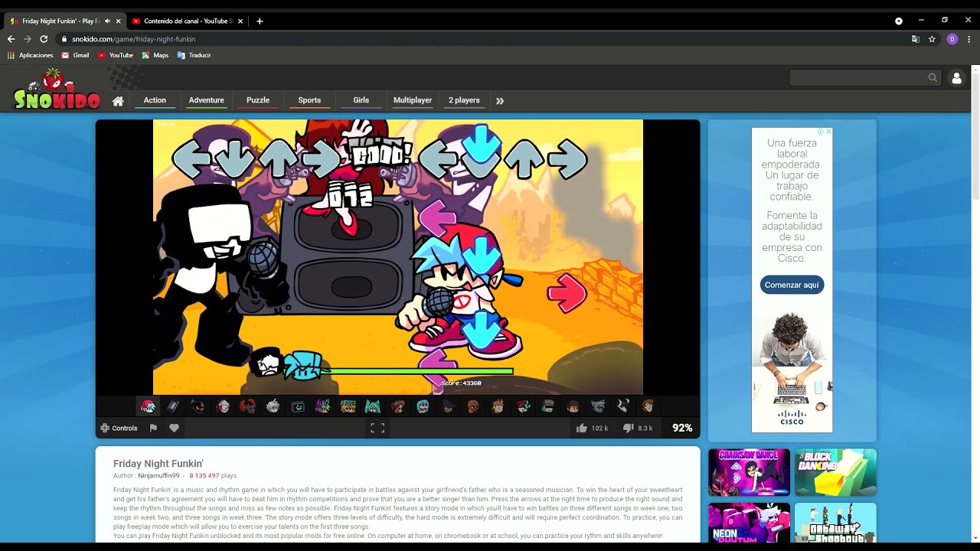The width and height of the screenshot is (980, 551).
Task: Open the Block Dancing game thumbnail
Action: coord(835,472)
